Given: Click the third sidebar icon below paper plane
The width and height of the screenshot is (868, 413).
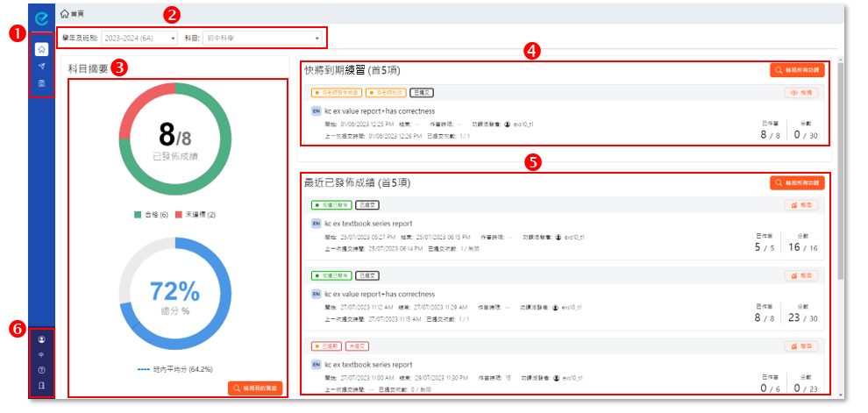Looking at the screenshot, I should click(x=41, y=83).
